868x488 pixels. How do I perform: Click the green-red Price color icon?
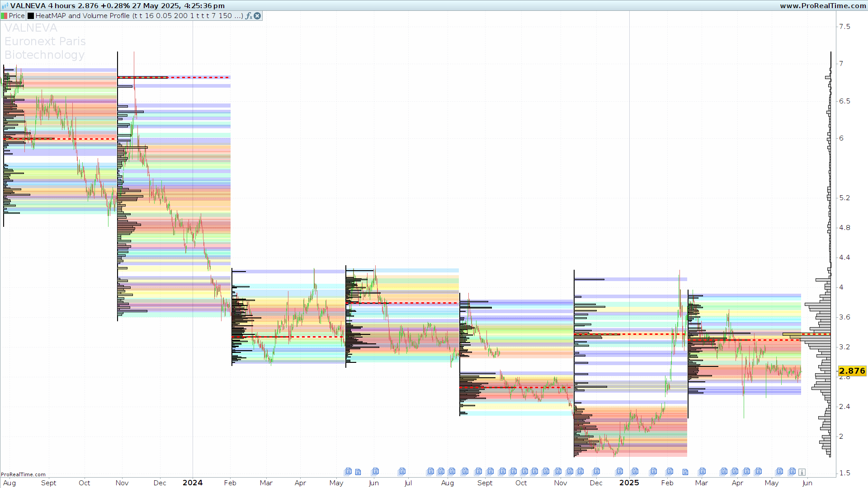tap(4, 16)
